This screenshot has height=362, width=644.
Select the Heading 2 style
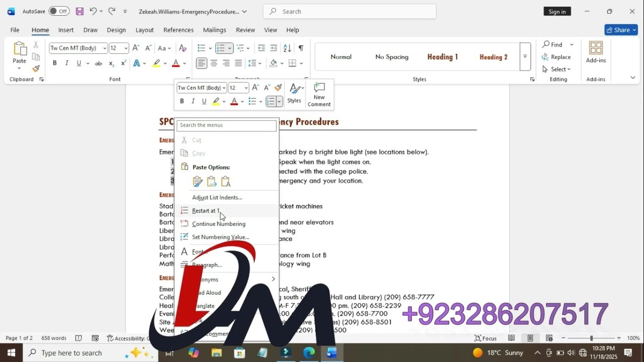[x=494, y=57]
